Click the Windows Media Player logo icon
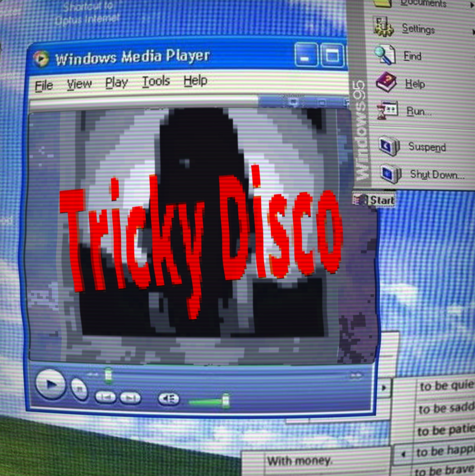The image size is (475, 476). tap(41, 59)
